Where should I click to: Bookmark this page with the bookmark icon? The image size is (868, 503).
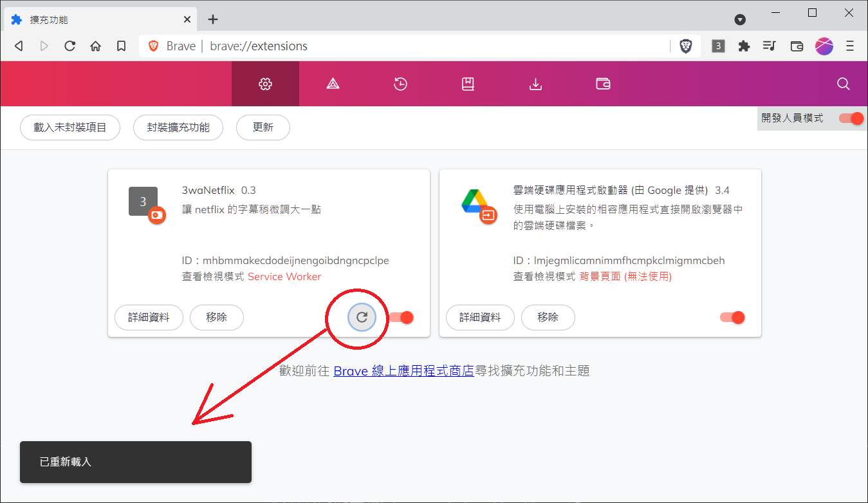coord(121,46)
